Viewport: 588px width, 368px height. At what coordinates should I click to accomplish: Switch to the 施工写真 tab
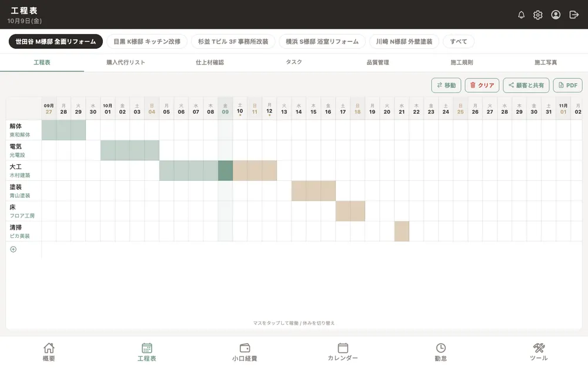(x=546, y=62)
